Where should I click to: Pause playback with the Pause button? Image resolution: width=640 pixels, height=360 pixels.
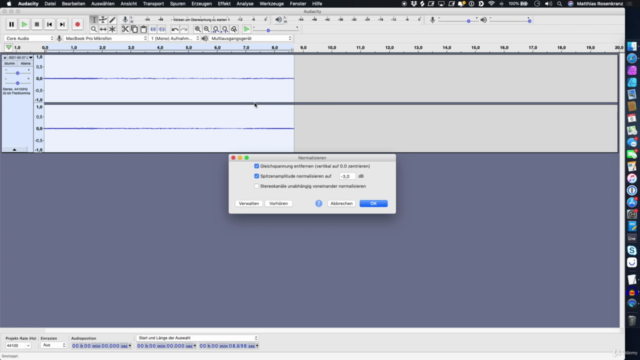(11, 24)
